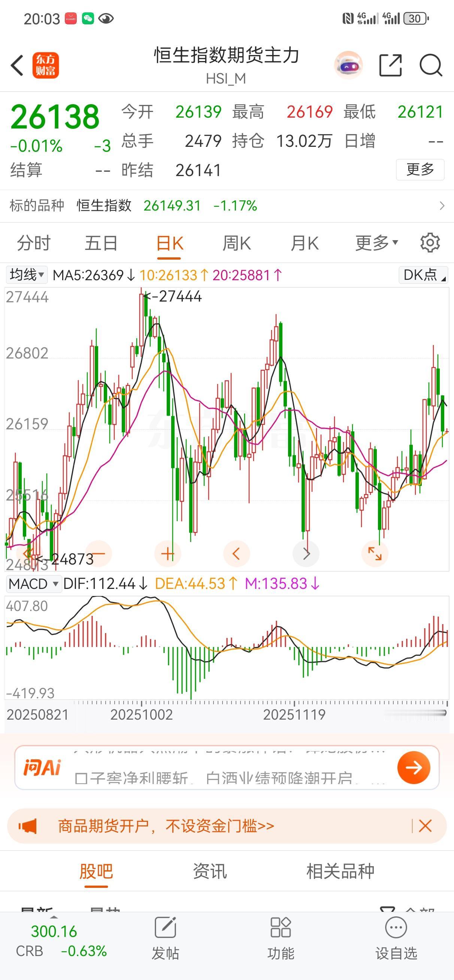454x980 pixels.
Task: Expand the 均线 indicator dropdown
Action: click(x=27, y=275)
